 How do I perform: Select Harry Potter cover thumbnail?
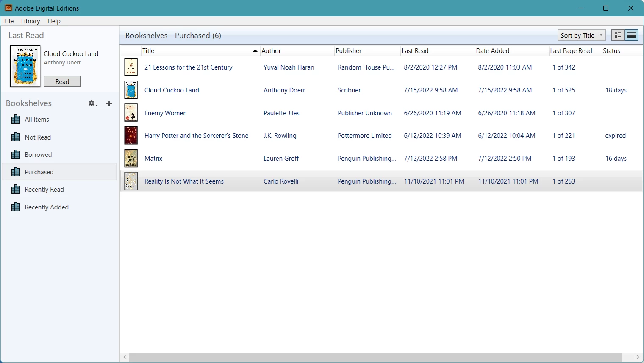131,136
